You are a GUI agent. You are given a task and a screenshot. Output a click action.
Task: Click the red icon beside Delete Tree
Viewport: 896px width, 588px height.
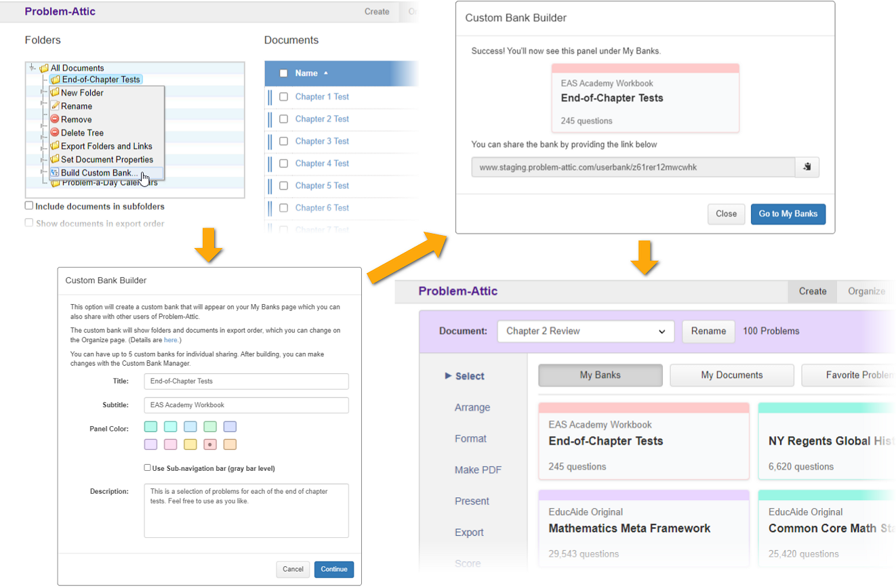[55, 133]
